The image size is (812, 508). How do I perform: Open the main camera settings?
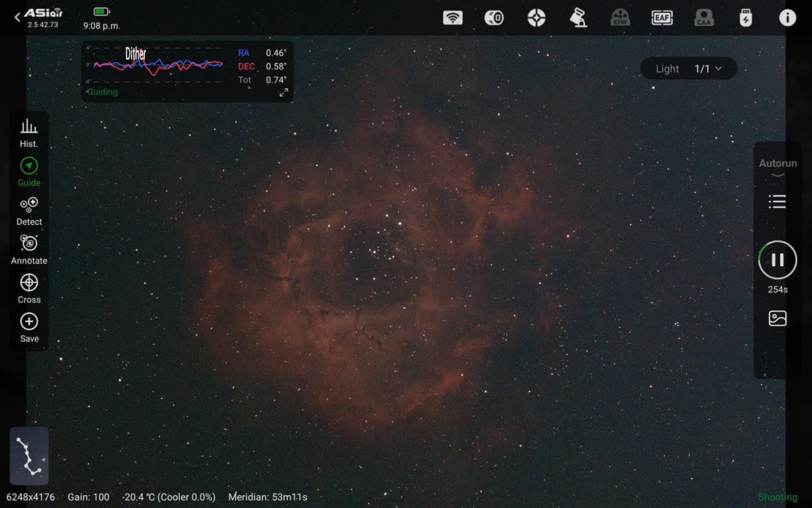pos(495,18)
